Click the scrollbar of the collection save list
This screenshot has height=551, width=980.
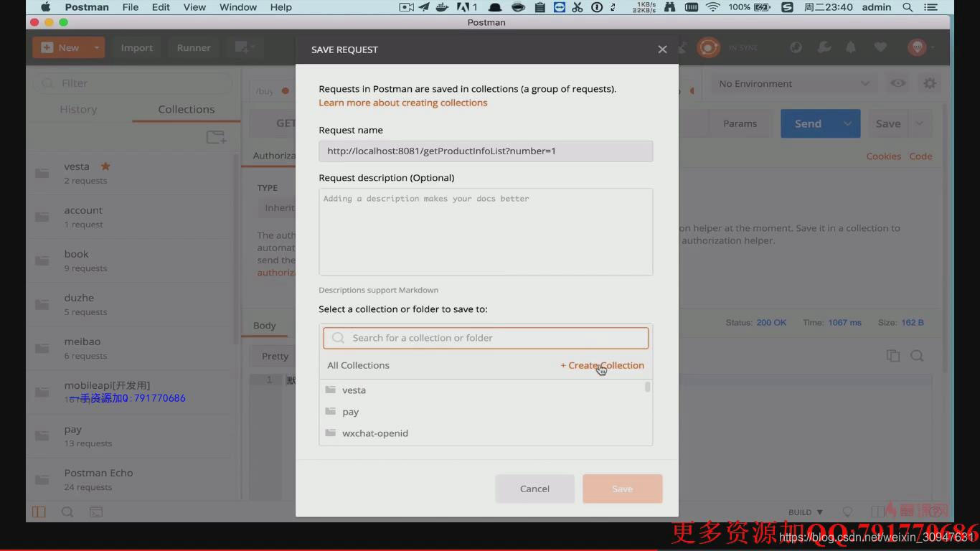pos(648,387)
